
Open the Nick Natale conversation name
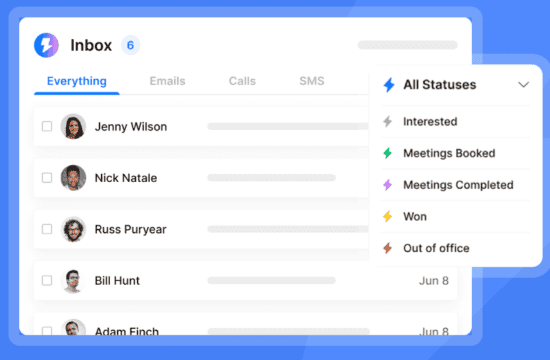126,178
